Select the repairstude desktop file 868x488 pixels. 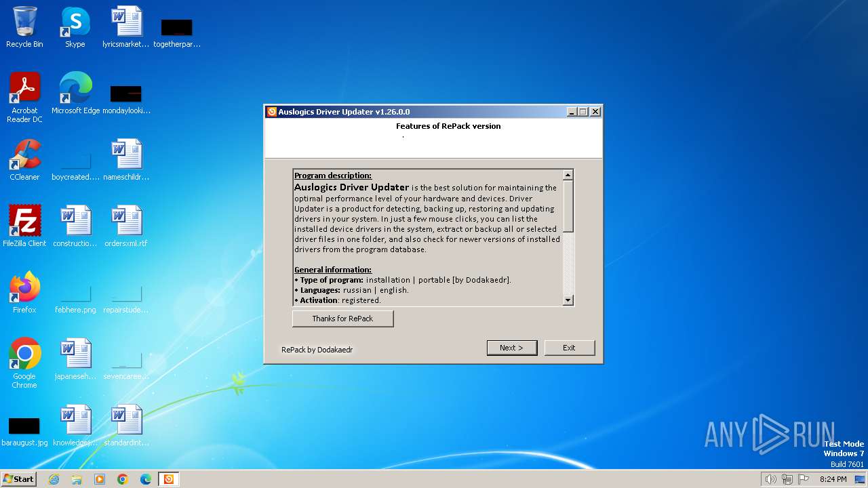[x=126, y=298]
